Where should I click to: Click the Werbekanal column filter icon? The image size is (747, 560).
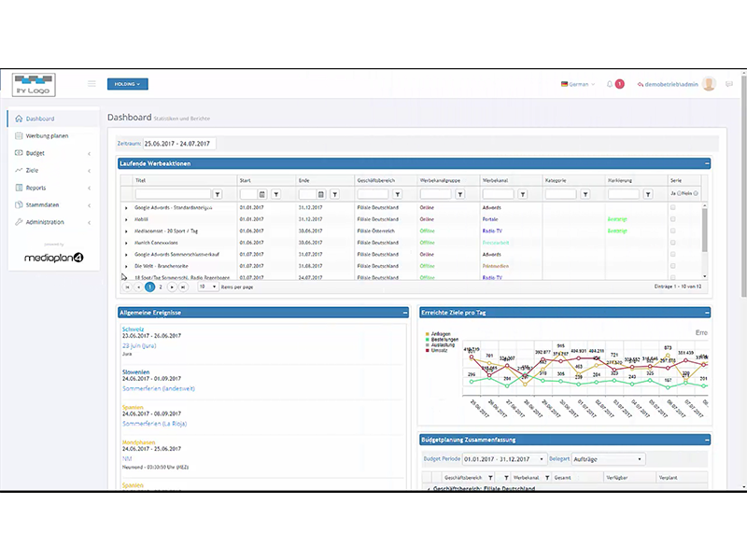click(x=524, y=194)
